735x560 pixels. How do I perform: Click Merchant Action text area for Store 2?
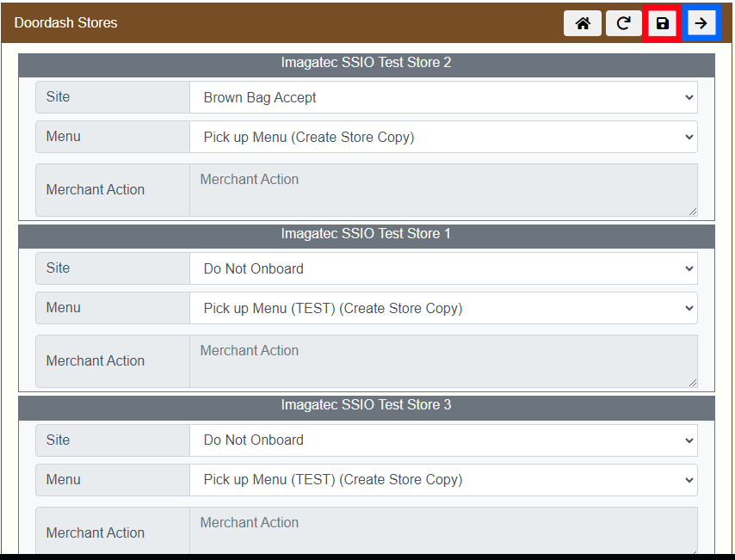point(443,189)
